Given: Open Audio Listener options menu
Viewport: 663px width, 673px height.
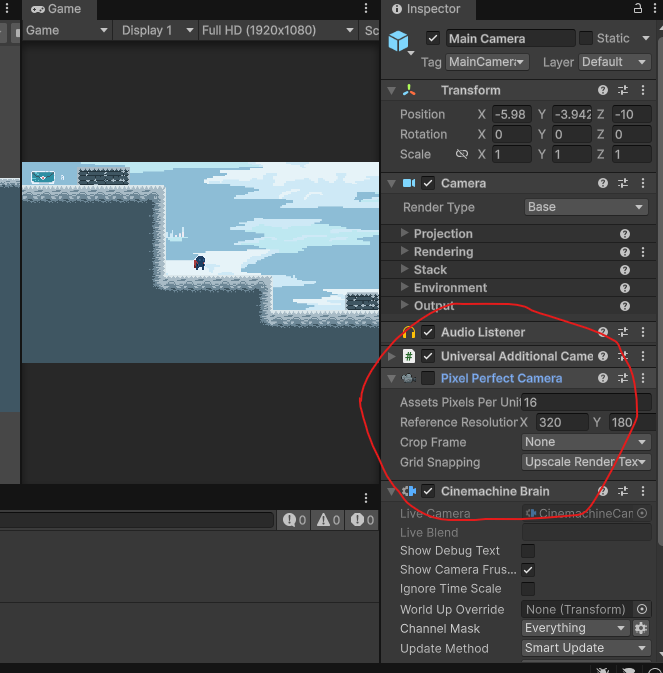Looking at the screenshot, I should (643, 332).
